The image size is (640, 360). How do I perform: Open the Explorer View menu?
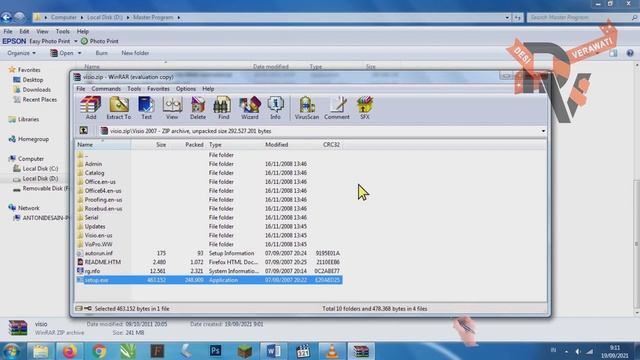pos(42,31)
